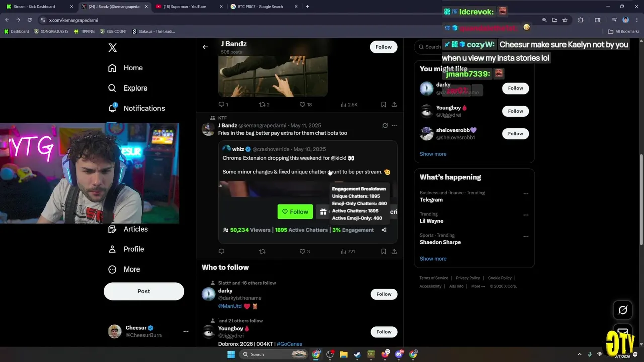Show more in You might like
Image resolution: width=644 pixels, height=362 pixels.
tap(433, 154)
